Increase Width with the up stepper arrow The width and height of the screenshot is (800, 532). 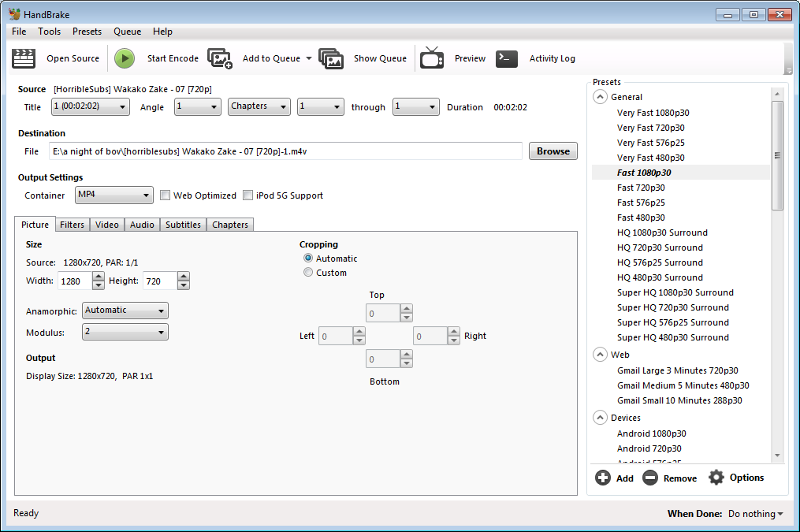[99, 277]
